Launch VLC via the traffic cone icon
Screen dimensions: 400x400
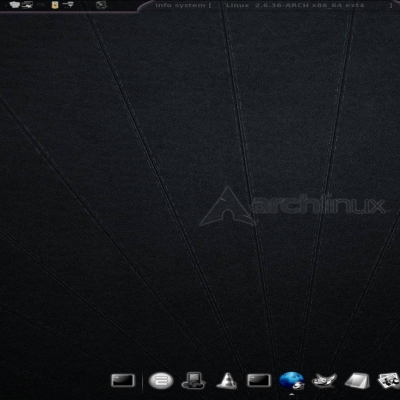tap(227, 380)
